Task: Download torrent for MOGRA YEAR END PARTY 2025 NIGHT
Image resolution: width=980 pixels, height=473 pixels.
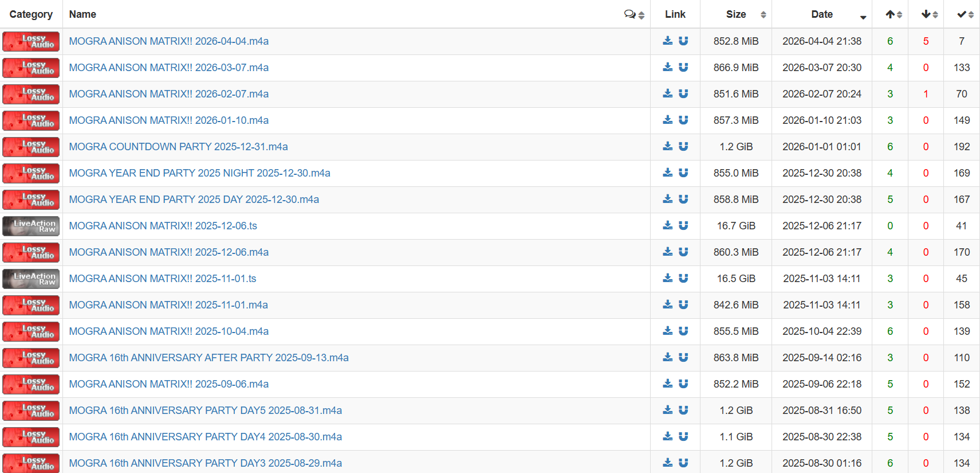Action: [667, 173]
